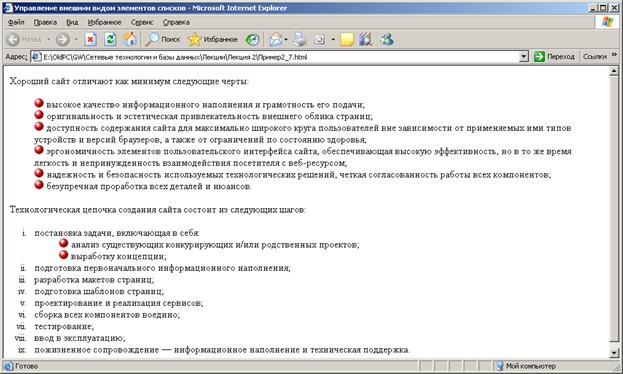
Task: Click the vertical scrollbar down arrow
Action: coord(614,353)
